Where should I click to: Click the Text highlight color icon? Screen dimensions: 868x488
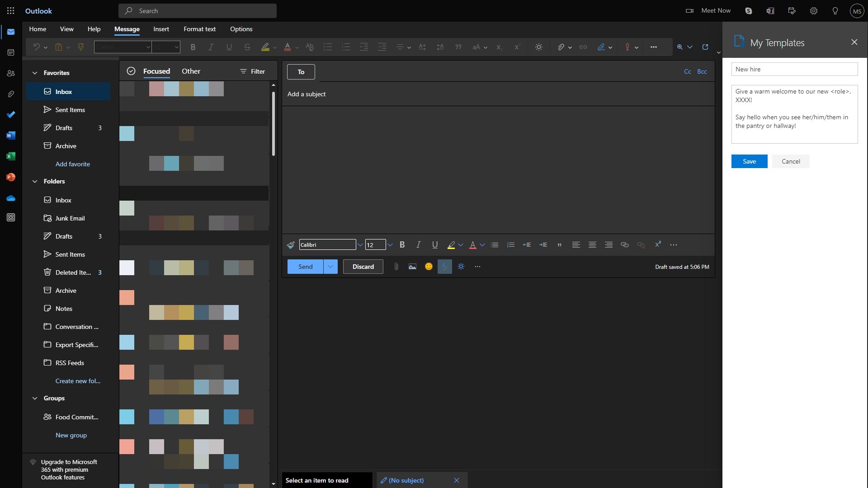tap(451, 245)
